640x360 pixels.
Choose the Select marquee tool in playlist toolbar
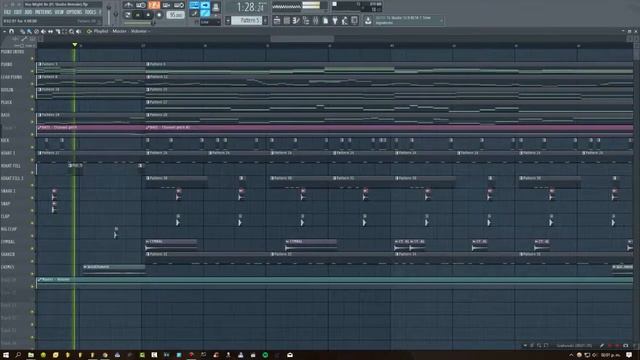coord(64,31)
